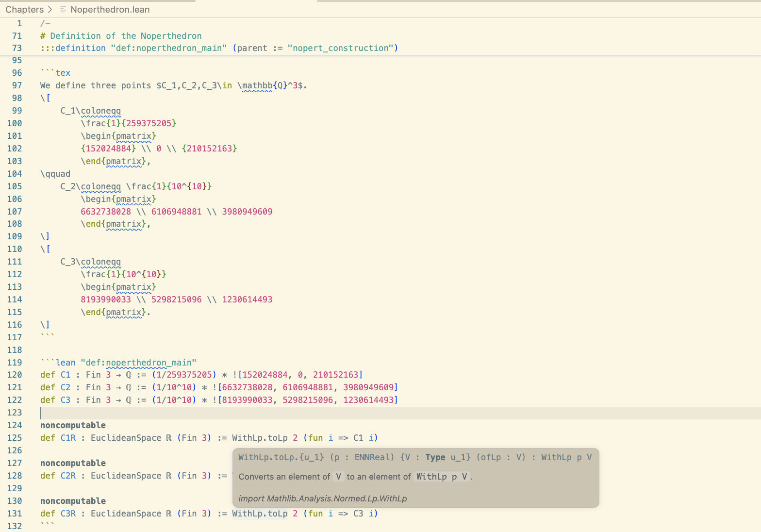The height and width of the screenshot is (532, 761).
Task: Click 'def C1' on line 120
Action: (x=55, y=375)
